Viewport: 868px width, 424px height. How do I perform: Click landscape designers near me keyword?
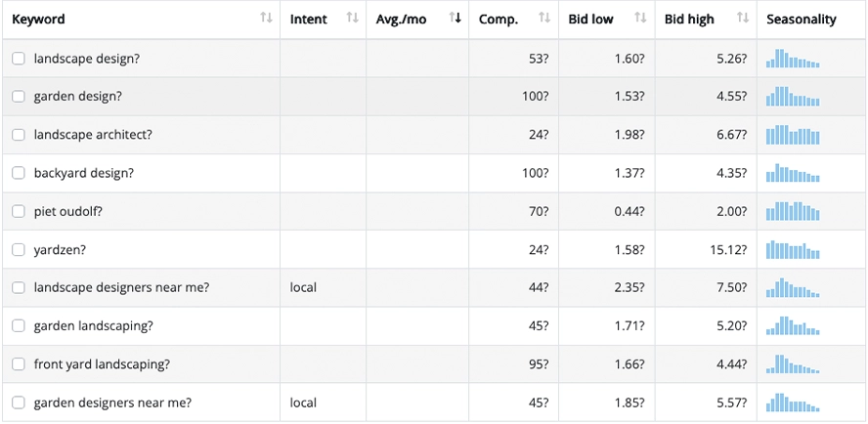pyautogui.click(x=121, y=288)
